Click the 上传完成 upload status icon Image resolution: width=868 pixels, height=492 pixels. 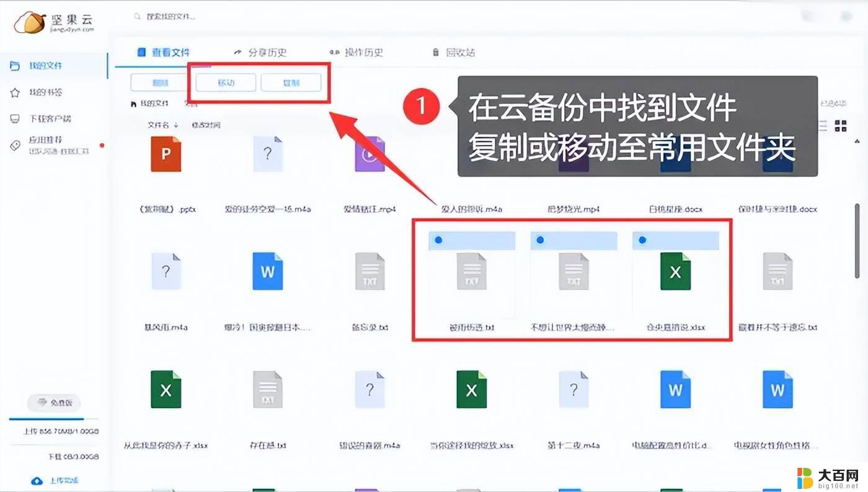(37, 481)
